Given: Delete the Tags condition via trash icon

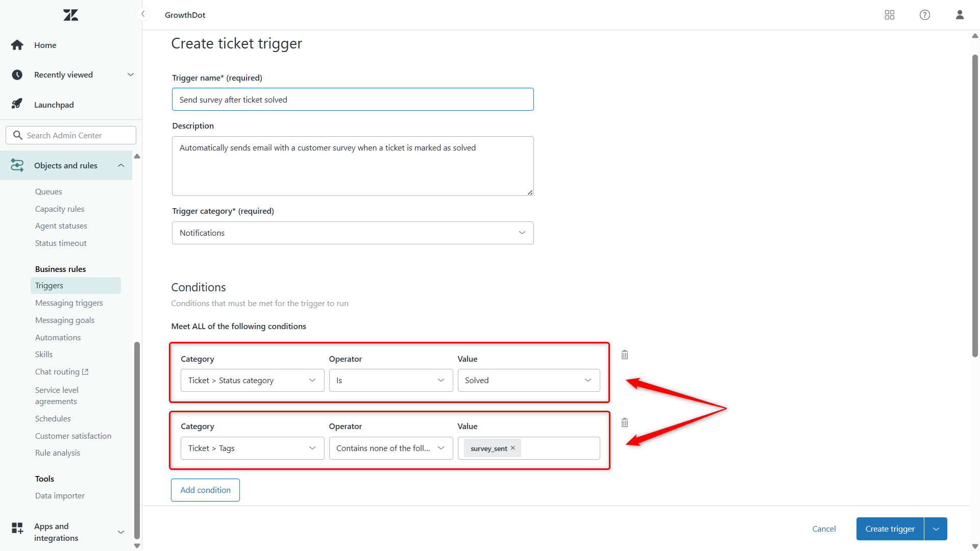Looking at the screenshot, I should pyautogui.click(x=624, y=422).
